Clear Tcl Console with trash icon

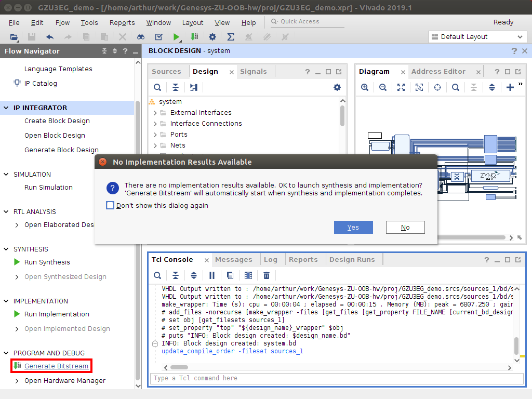(x=267, y=275)
